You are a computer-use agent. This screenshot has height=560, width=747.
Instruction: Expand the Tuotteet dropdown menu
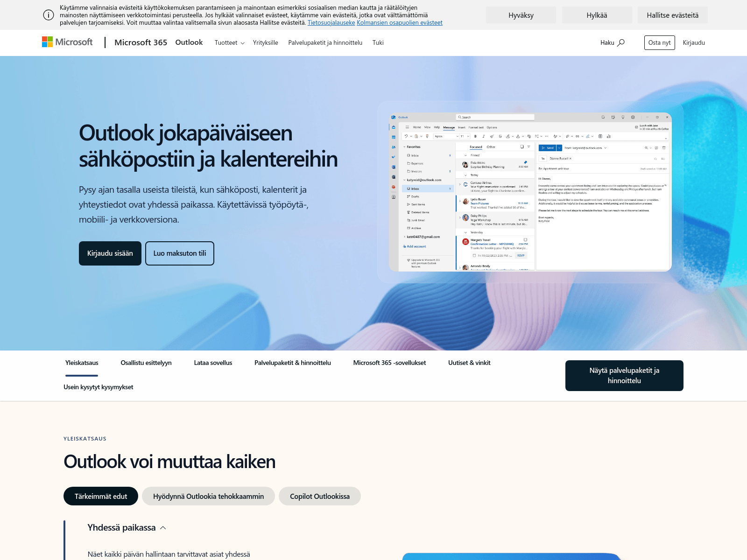(229, 42)
